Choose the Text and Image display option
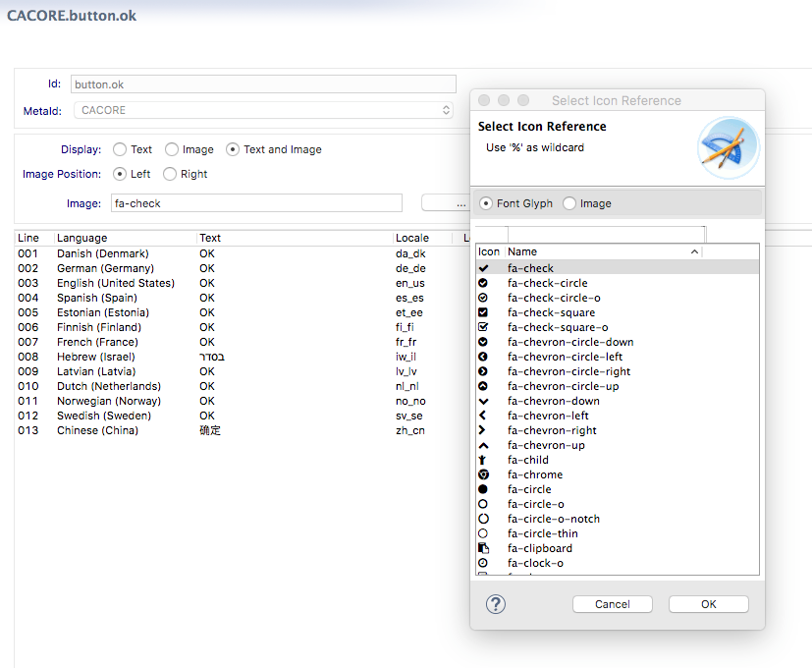The width and height of the screenshot is (812, 668). pos(233,149)
